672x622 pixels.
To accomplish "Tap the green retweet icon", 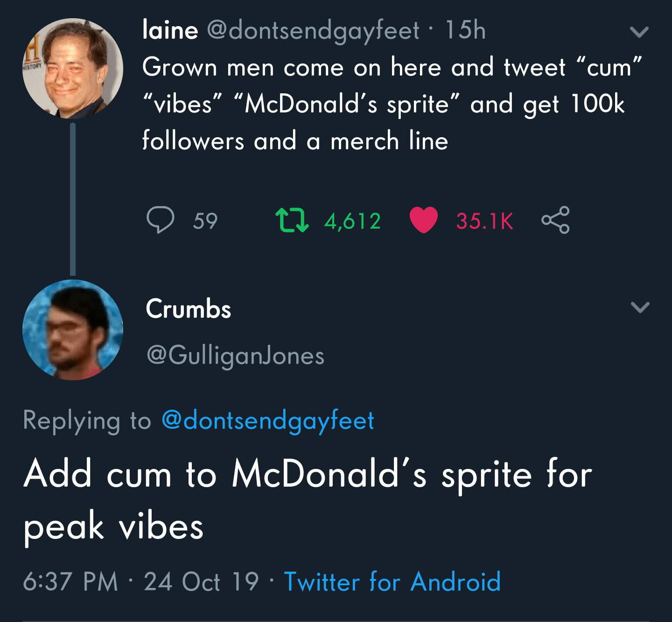I will 292,221.
